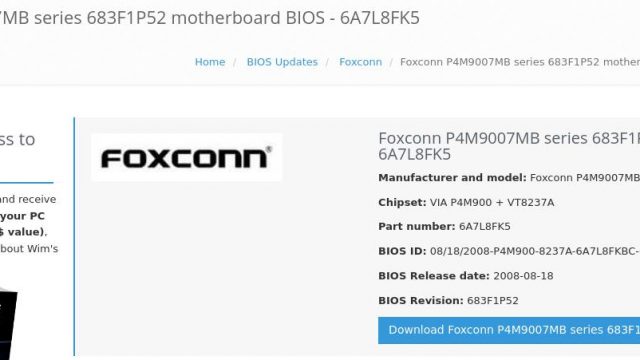Click the Manufacturer and model label

(452, 178)
